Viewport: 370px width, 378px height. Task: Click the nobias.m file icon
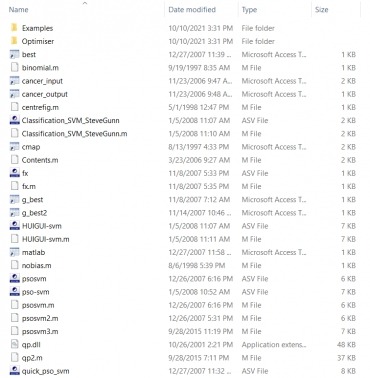14,265
